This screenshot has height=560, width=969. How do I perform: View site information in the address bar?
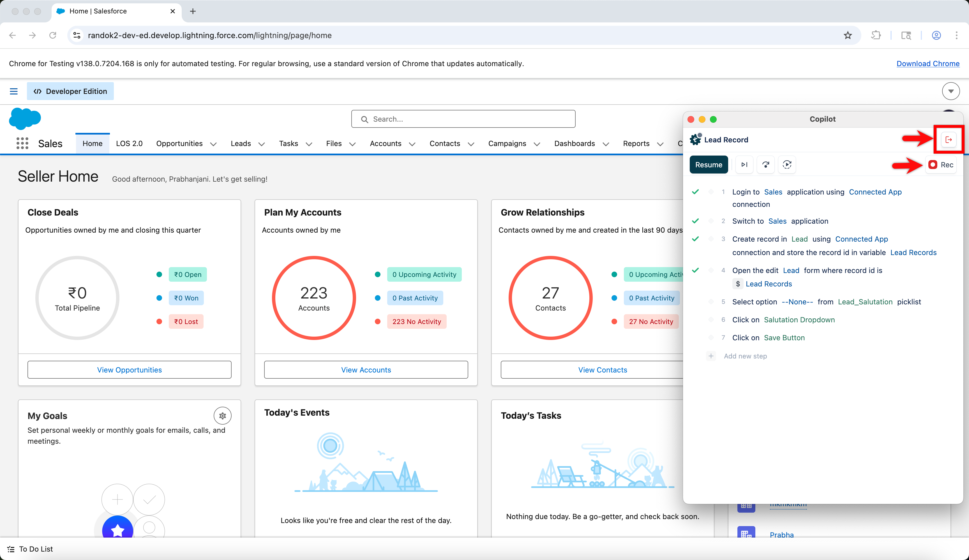[77, 35]
